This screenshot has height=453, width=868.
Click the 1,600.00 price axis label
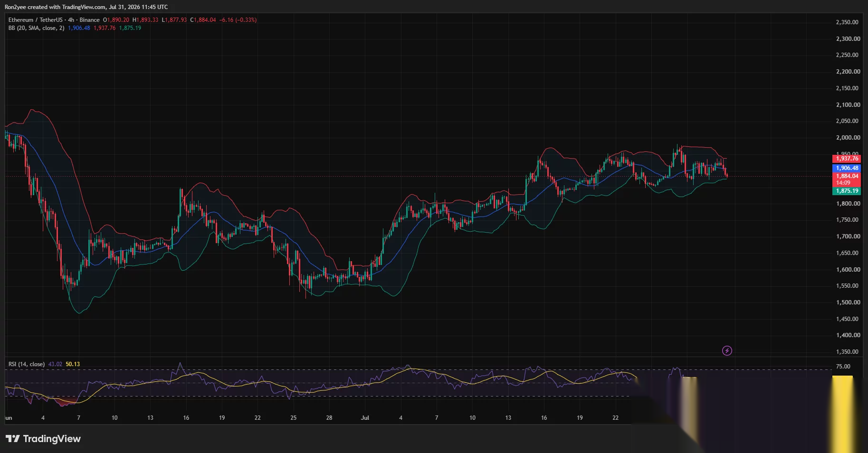(x=848, y=270)
